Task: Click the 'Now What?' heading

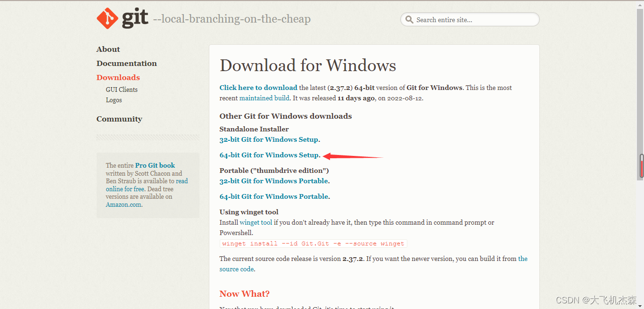Action: [245, 294]
